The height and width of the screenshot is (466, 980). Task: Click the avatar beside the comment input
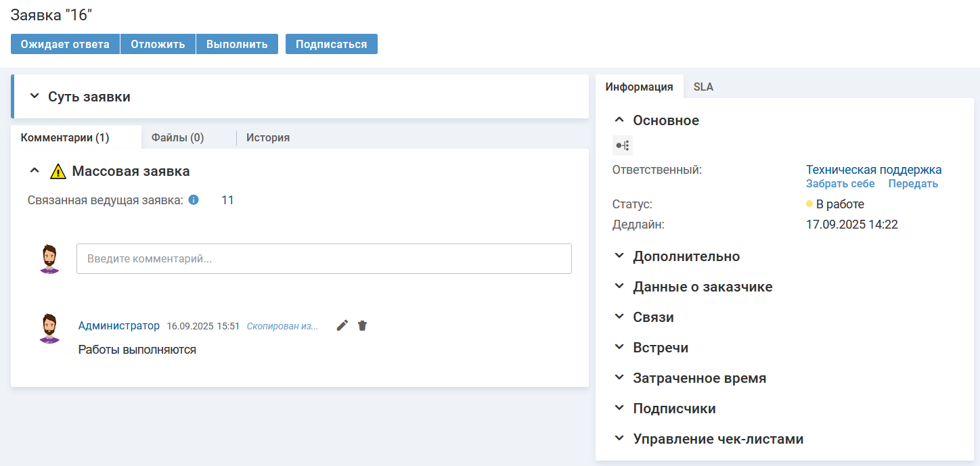coord(49,259)
